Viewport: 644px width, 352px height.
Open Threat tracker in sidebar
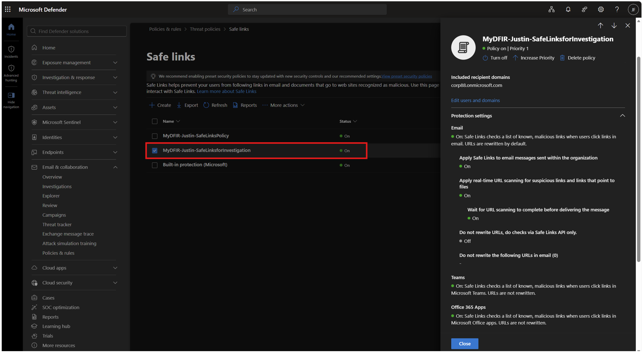[57, 224]
